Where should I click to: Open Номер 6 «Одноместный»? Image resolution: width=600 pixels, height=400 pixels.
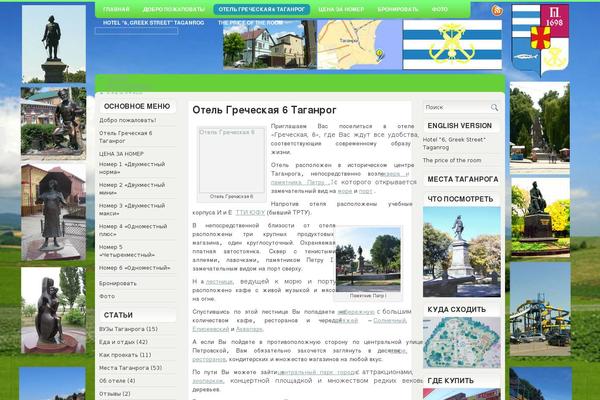[134, 268]
